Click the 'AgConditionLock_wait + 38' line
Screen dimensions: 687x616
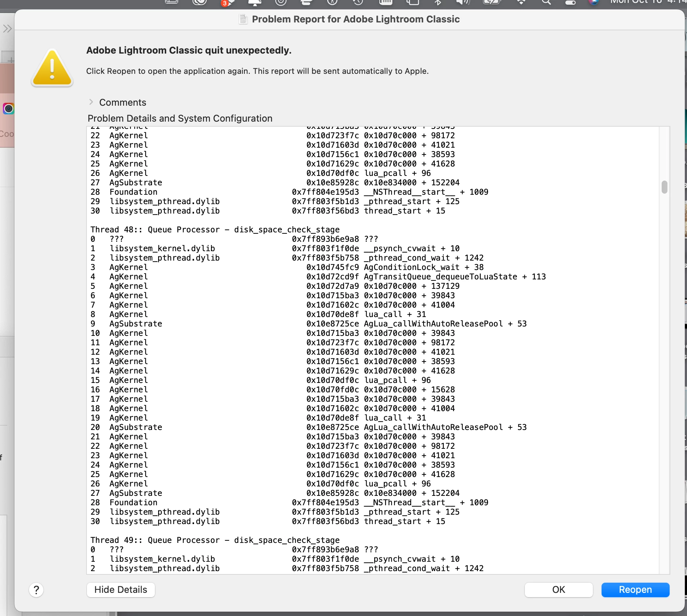click(287, 267)
